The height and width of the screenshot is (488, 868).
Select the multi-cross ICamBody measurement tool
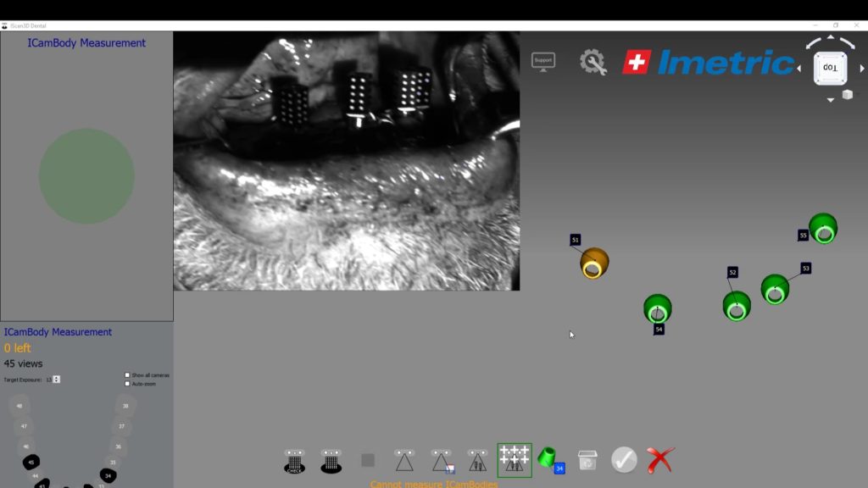(515, 460)
